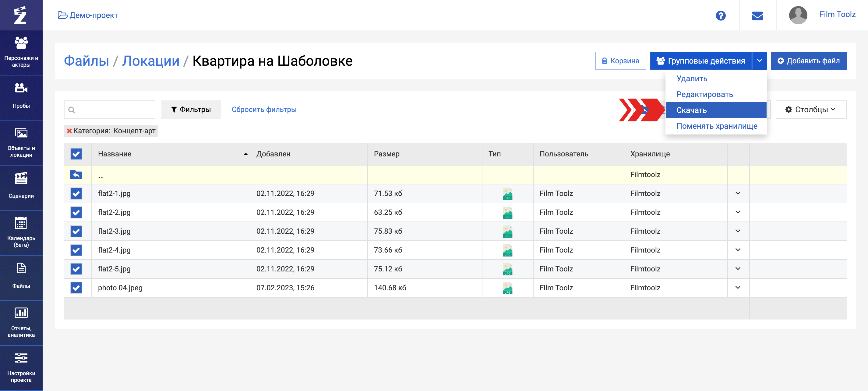Select Поменять хранилище menu item

click(x=716, y=126)
